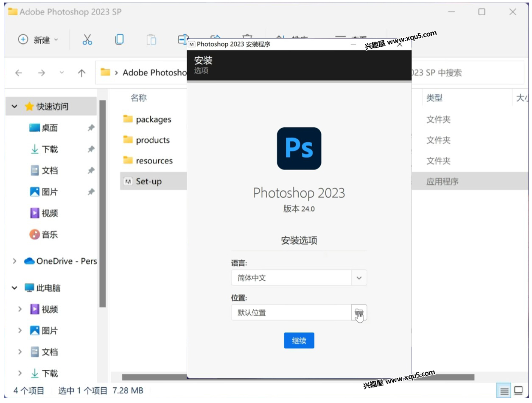Sort files by the 名称 column header

click(x=139, y=98)
